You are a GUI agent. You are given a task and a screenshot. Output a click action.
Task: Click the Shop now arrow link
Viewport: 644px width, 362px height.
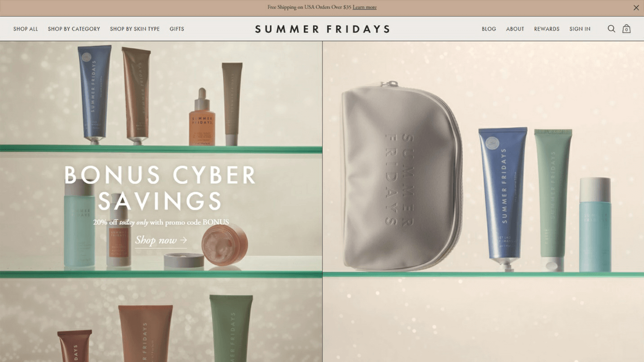point(161,241)
